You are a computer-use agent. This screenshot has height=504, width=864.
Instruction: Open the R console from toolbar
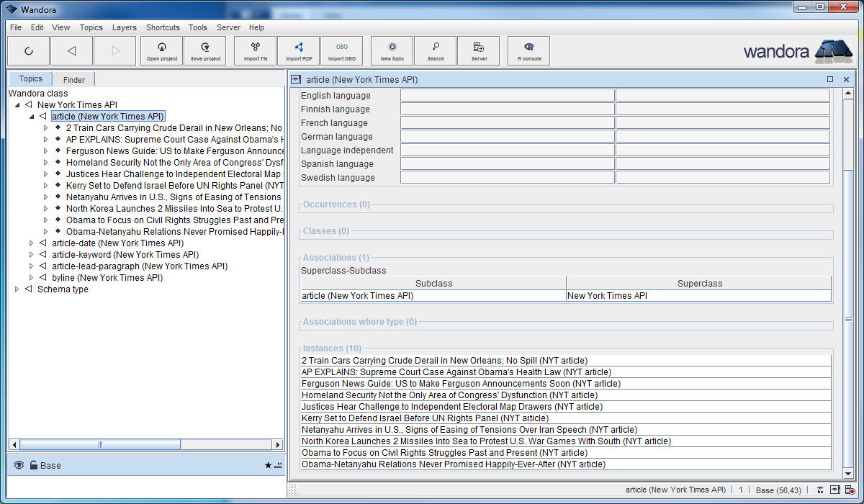coord(528,50)
